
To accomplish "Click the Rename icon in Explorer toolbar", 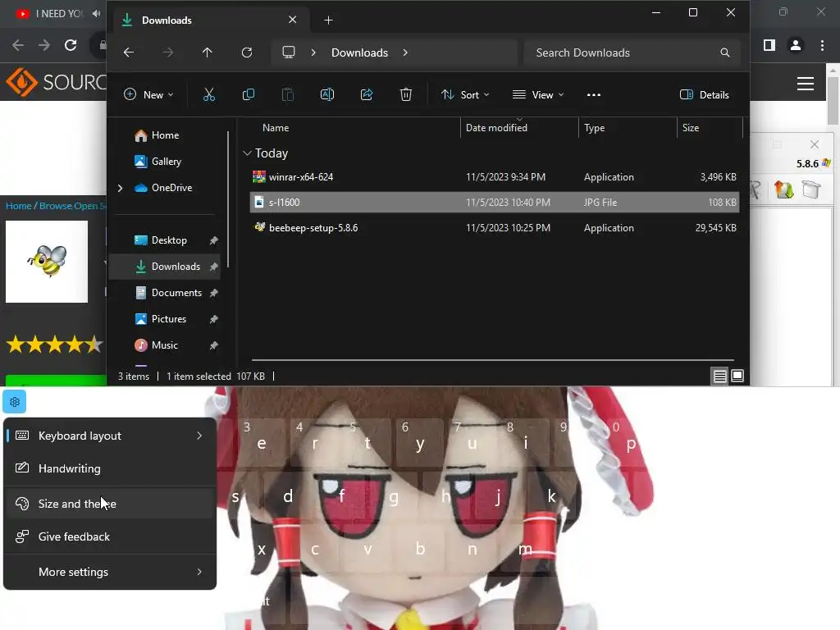I will (326, 95).
